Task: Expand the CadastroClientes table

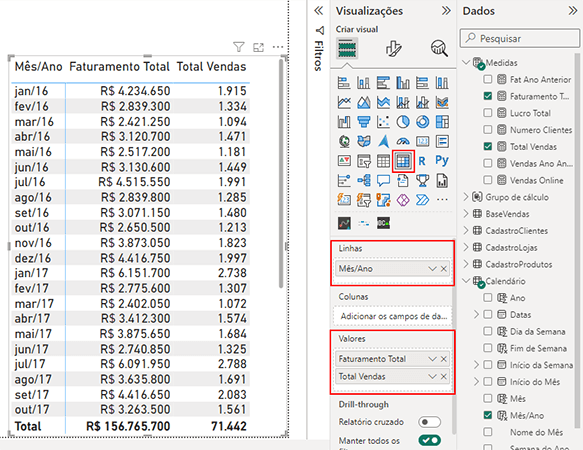Action: 466,231
